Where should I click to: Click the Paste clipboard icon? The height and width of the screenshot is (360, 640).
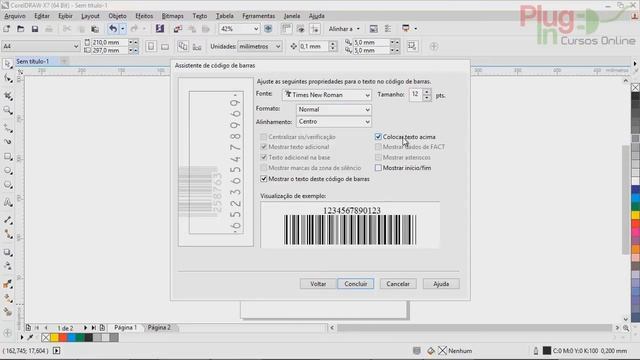(95, 29)
